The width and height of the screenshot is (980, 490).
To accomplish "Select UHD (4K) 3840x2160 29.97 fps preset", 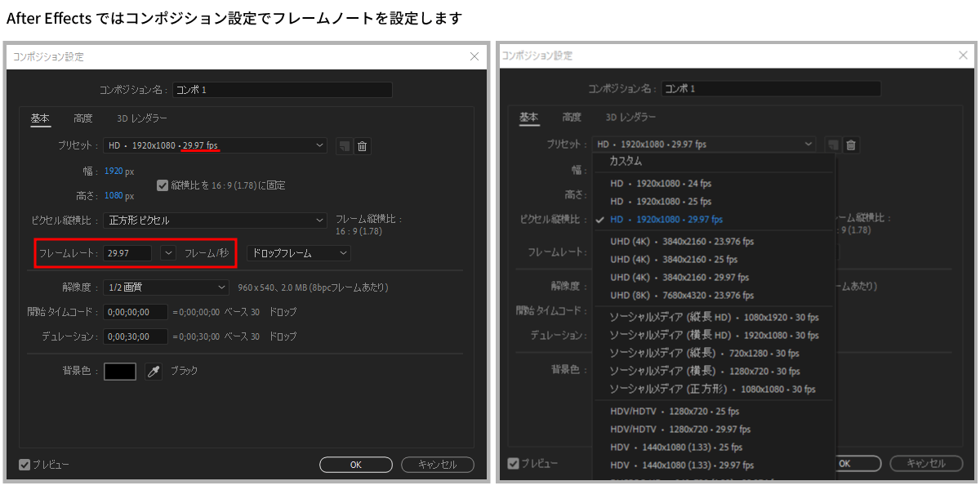I will pyautogui.click(x=714, y=278).
